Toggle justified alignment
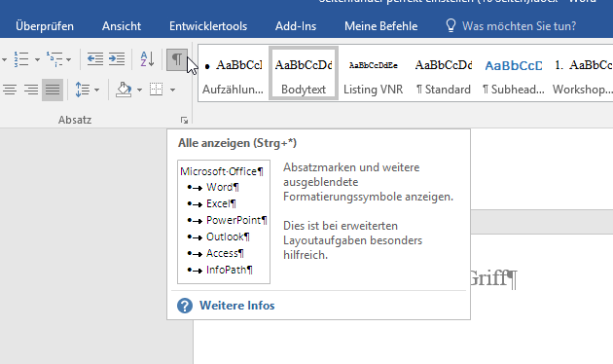The height and width of the screenshot is (364, 613). coord(53,90)
